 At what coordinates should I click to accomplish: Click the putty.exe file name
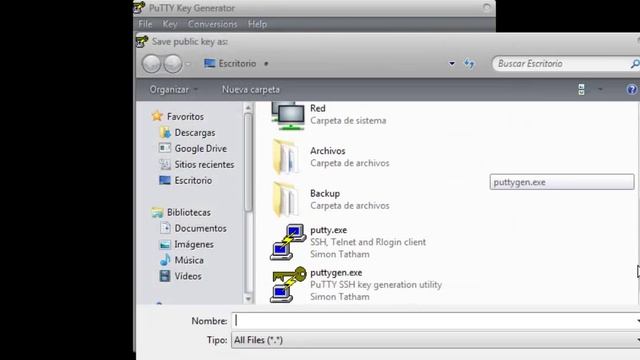click(328, 230)
